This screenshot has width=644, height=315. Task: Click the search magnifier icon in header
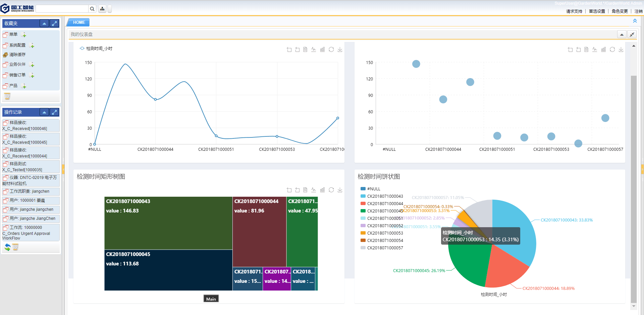tap(92, 9)
